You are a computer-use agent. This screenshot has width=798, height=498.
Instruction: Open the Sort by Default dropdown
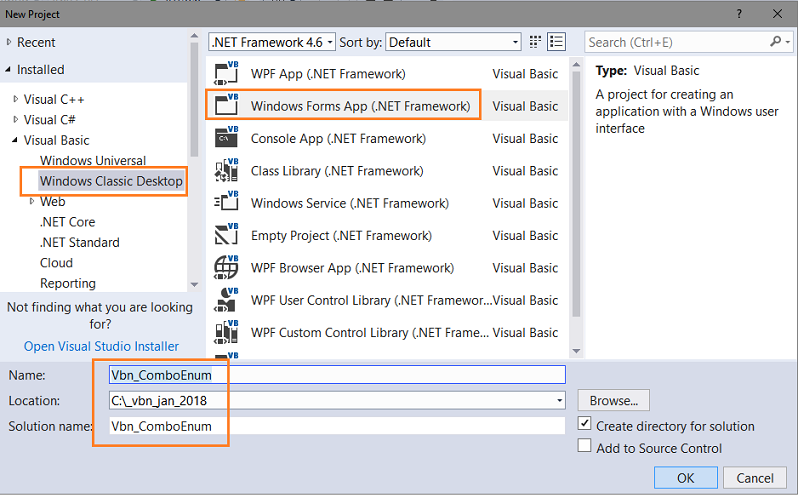click(453, 42)
